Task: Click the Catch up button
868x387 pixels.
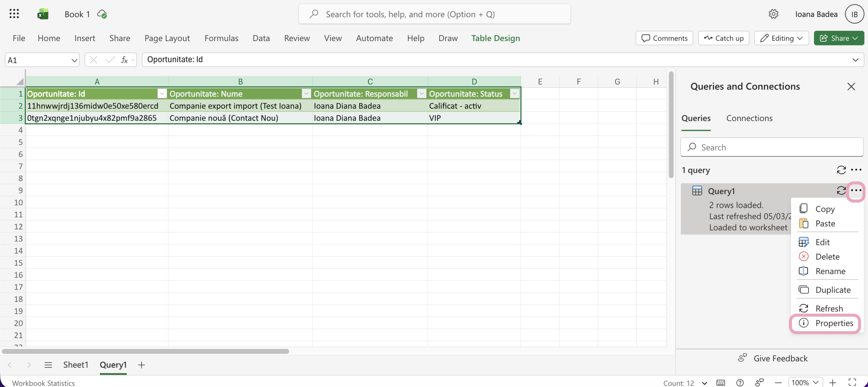Action: 724,38
